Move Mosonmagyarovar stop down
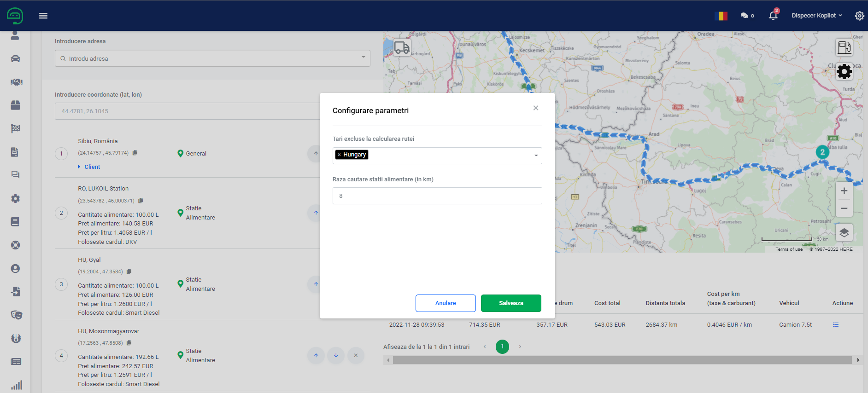Image resolution: width=868 pixels, height=393 pixels. [x=336, y=355]
